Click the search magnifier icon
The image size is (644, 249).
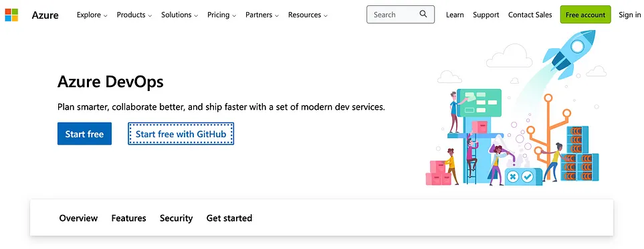coord(423,14)
